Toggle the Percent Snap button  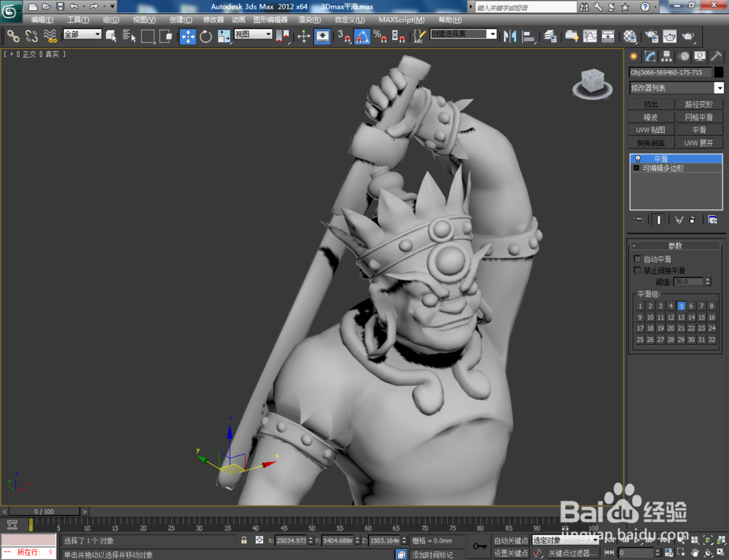tap(380, 36)
